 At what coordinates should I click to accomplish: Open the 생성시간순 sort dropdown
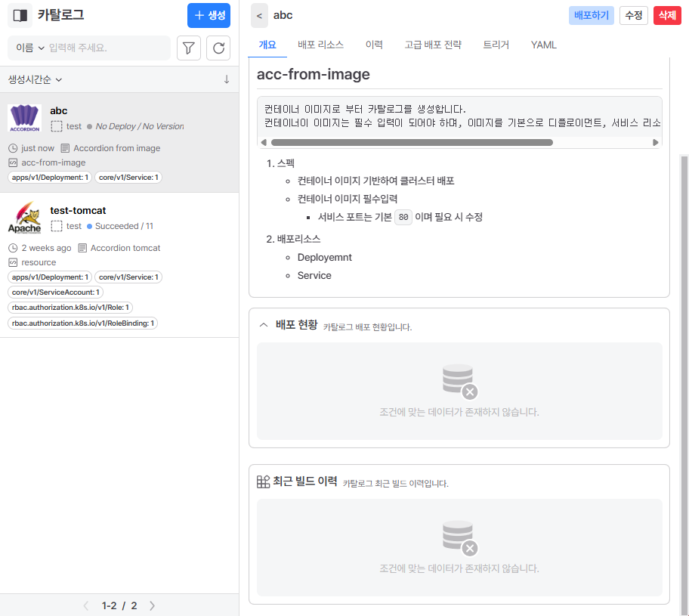36,79
